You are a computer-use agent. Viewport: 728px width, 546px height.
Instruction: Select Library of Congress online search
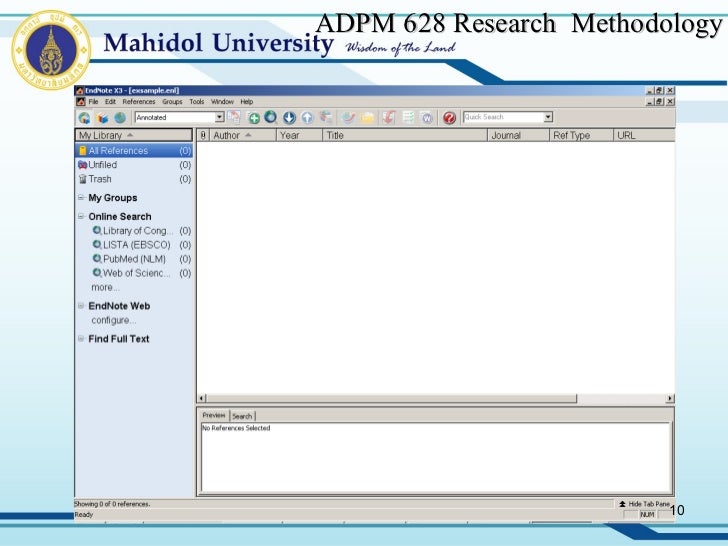click(141, 231)
